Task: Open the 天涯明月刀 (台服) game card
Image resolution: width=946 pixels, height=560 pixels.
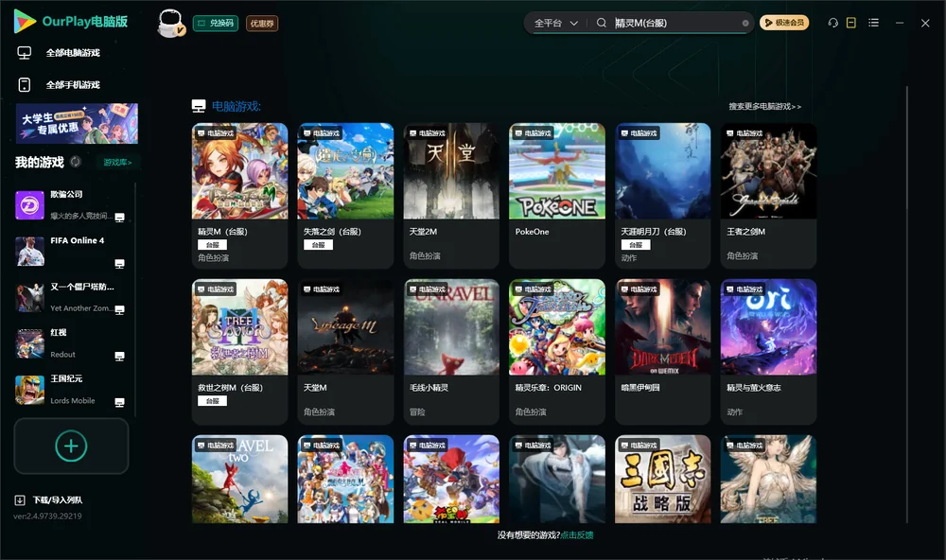Action: 663,196
